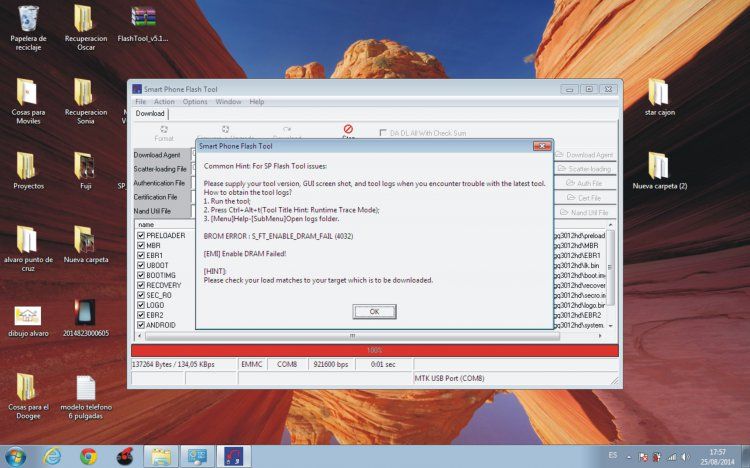This screenshot has width=750, height=468.
Task: Open the Action menu
Action: pyautogui.click(x=164, y=101)
